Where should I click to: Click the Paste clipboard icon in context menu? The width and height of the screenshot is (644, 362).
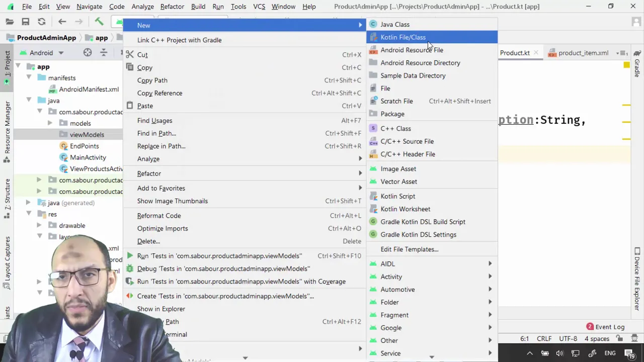point(130,106)
